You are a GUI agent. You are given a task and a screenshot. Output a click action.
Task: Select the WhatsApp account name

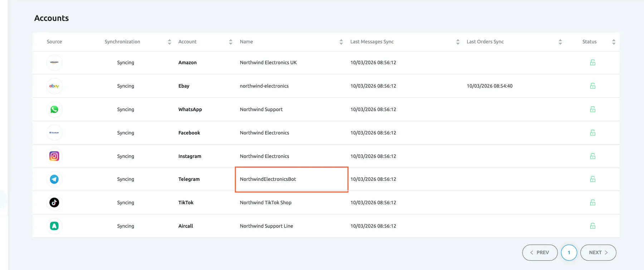tap(190, 109)
